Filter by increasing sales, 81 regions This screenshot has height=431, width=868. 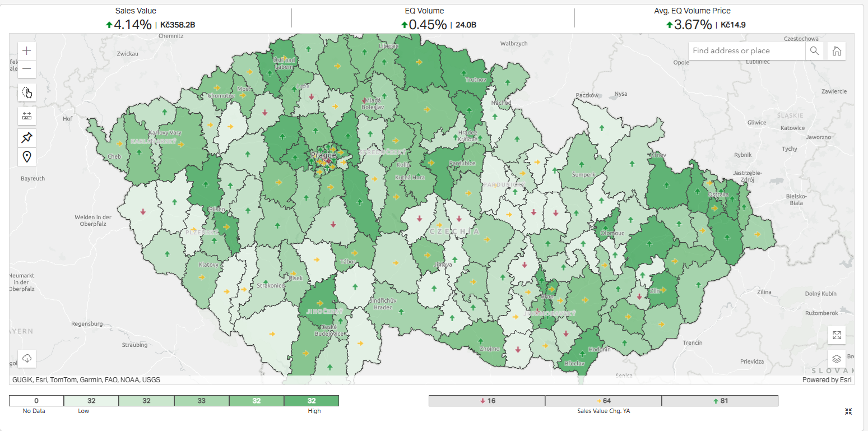720,401
